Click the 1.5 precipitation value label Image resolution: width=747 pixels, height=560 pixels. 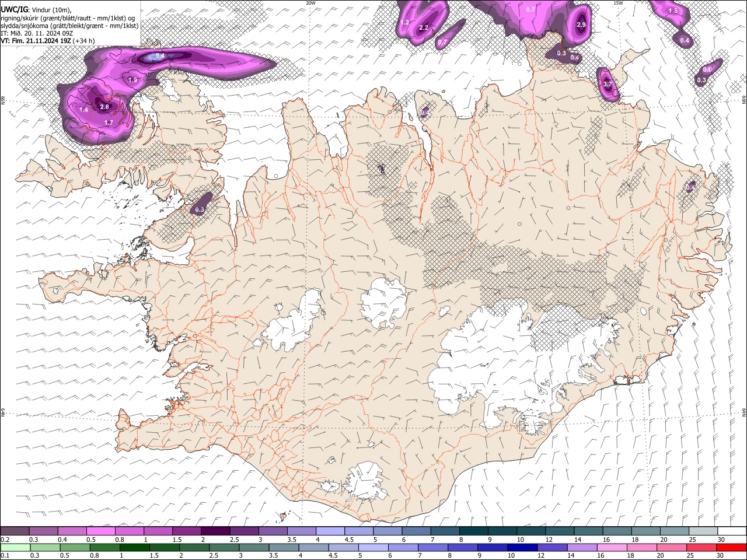coord(673,10)
